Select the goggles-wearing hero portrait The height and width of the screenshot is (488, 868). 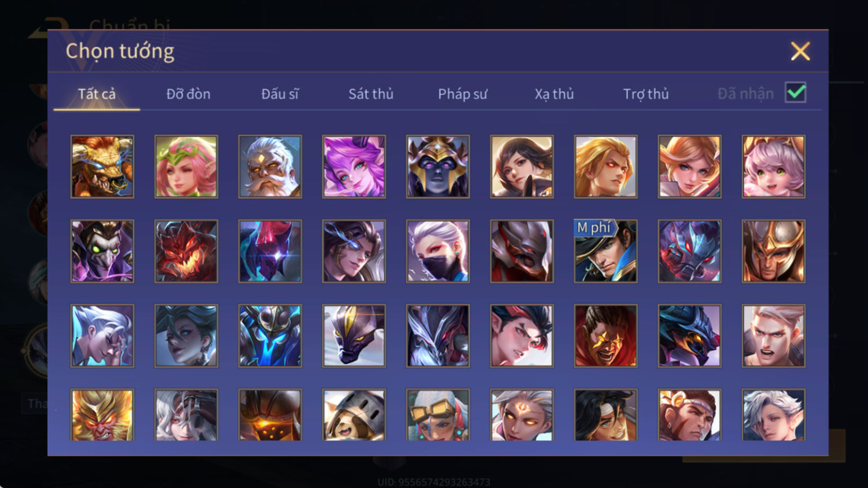[438, 415]
